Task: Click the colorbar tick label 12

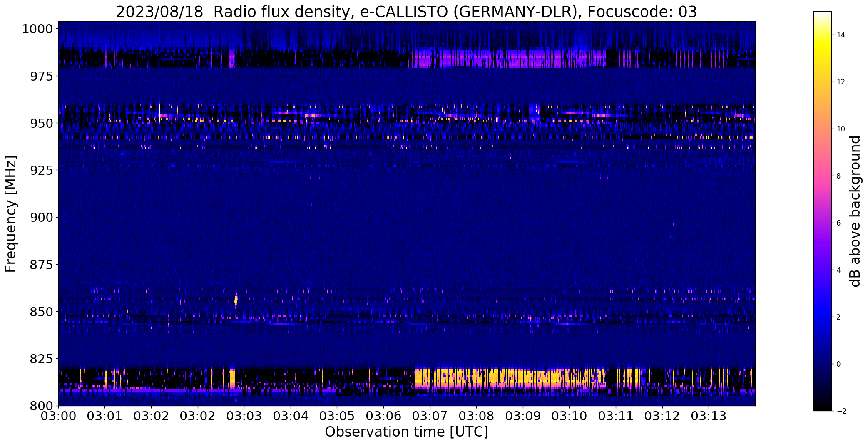Action: pyautogui.click(x=841, y=82)
